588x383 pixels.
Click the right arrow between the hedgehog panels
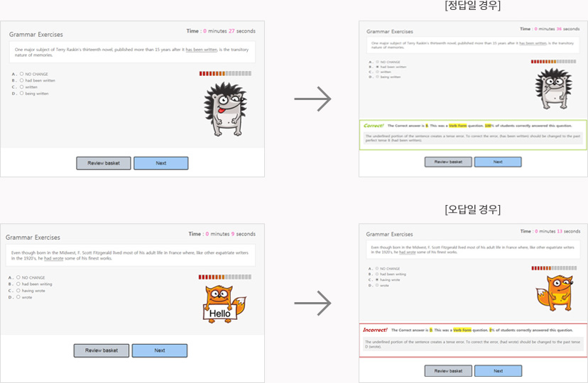point(312,99)
